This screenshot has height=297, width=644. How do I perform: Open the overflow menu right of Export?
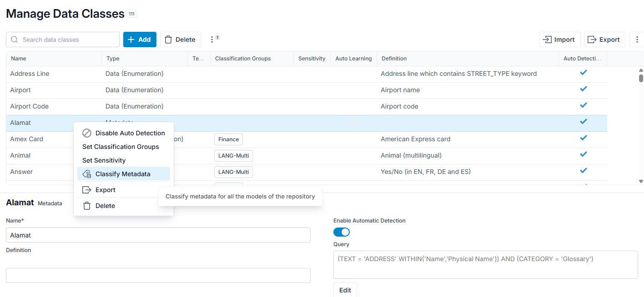point(637,40)
